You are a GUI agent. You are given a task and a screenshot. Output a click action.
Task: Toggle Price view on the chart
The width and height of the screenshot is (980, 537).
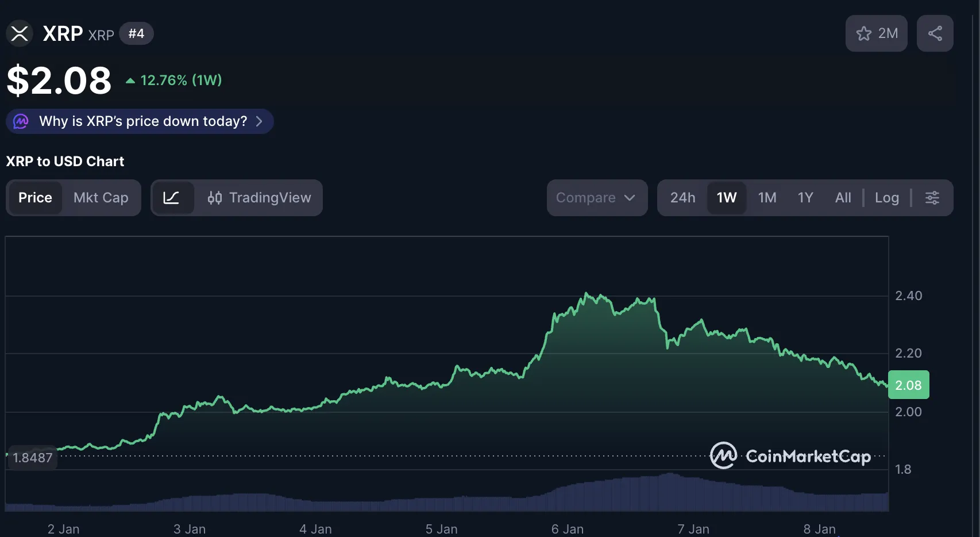pyautogui.click(x=35, y=198)
